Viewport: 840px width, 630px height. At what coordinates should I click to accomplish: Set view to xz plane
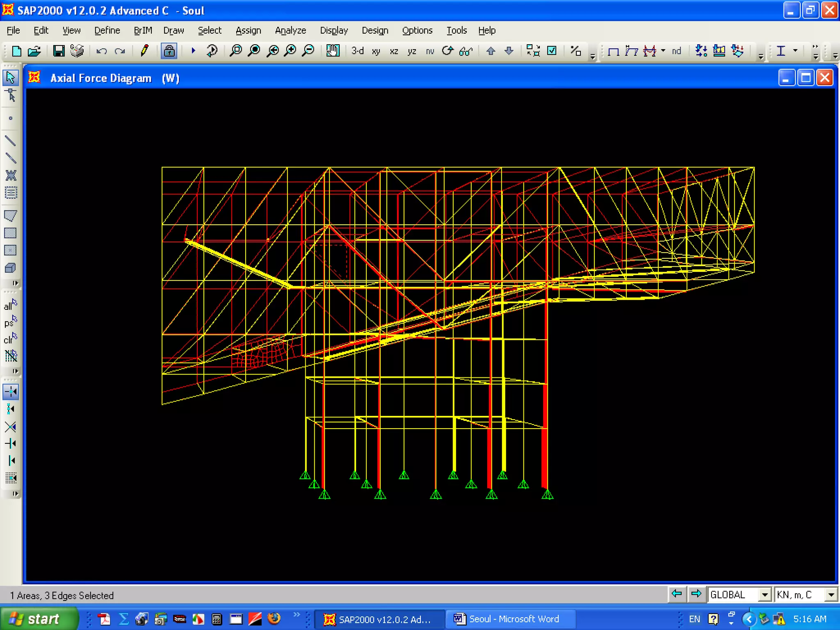(x=394, y=51)
